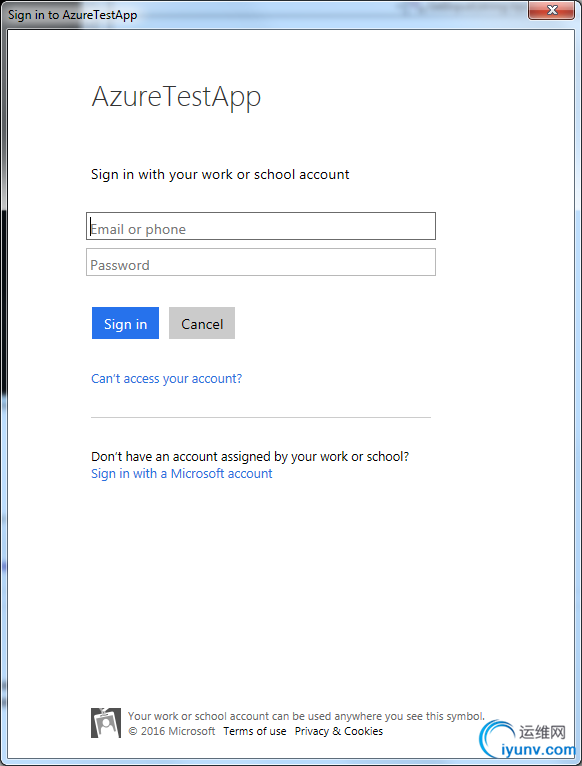Click the Don't have an account question text
This screenshot has height=766, width=582.
(250, 457)
